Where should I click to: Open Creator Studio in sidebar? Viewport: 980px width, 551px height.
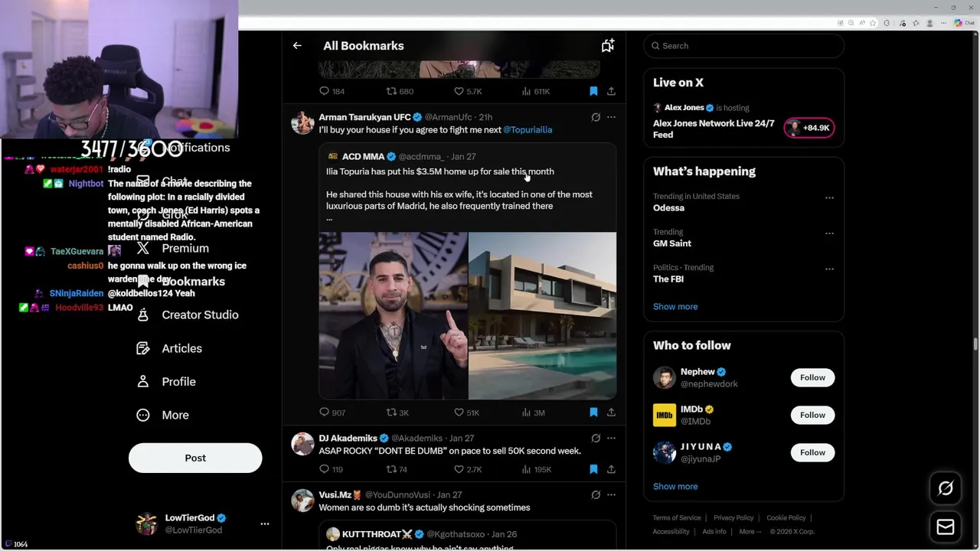[x=188, y=315]
